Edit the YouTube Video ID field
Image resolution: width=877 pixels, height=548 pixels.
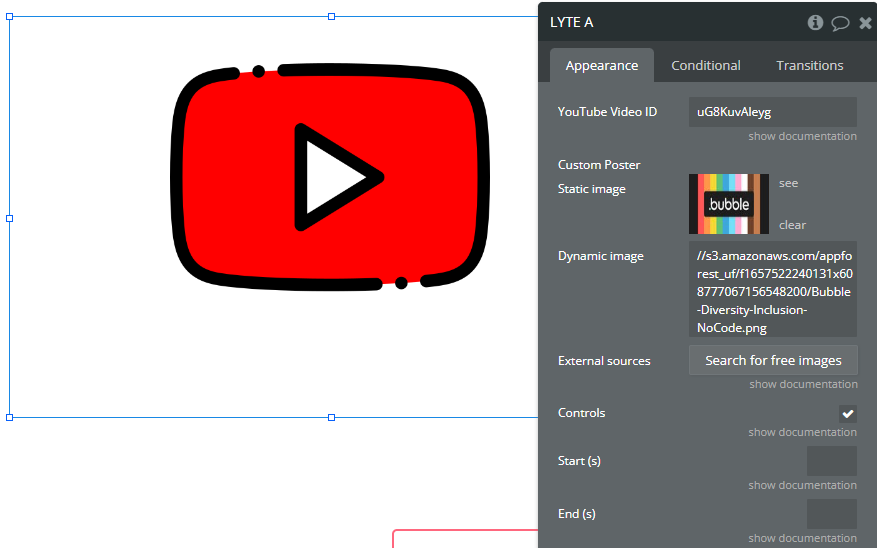click(x=772, y=112)
